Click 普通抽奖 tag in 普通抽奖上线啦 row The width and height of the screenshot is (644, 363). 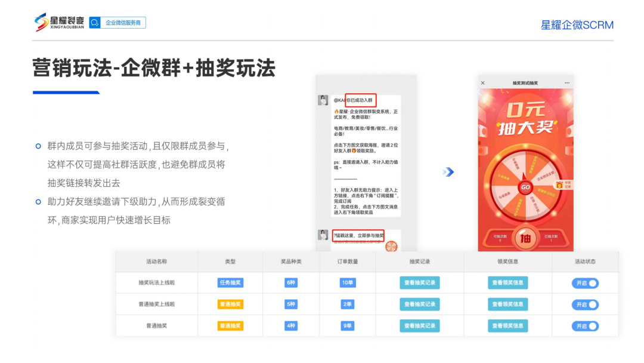pyautogui.click(x=230, y=304)
